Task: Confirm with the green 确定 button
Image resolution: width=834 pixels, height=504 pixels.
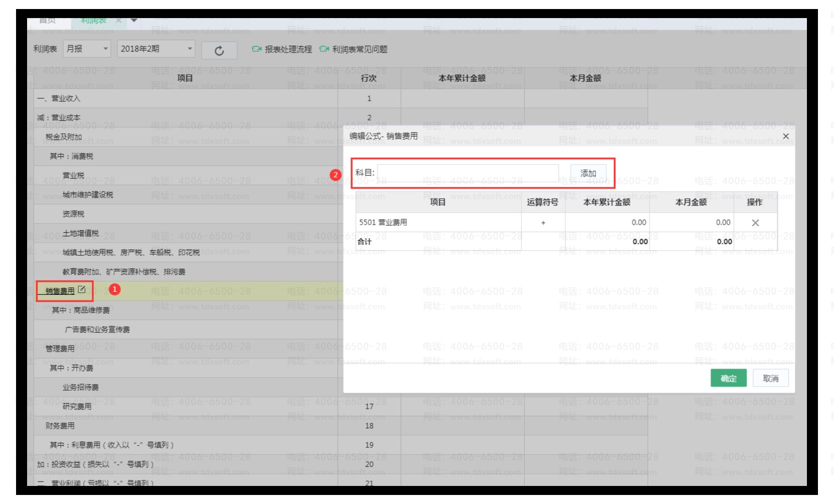Action: click(728, 378)
